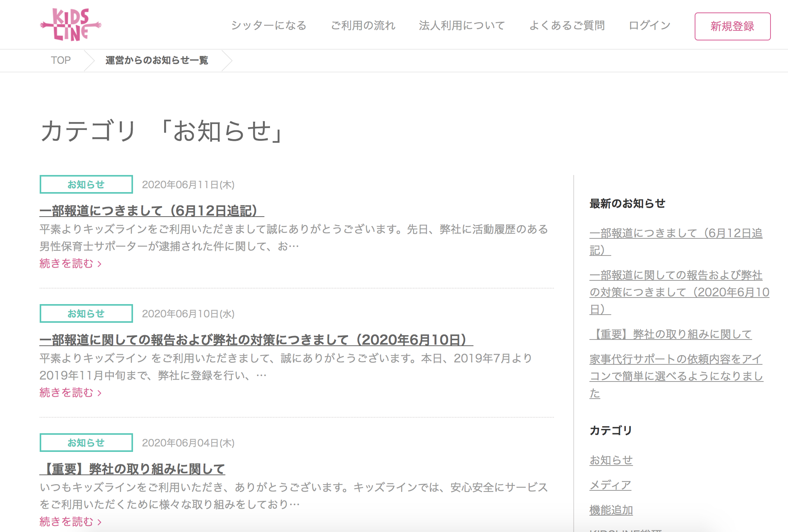Click 運営からのお知らせ一覧 breadcrumb
Screen dimensions: 788x532
[x=157, y=60]
